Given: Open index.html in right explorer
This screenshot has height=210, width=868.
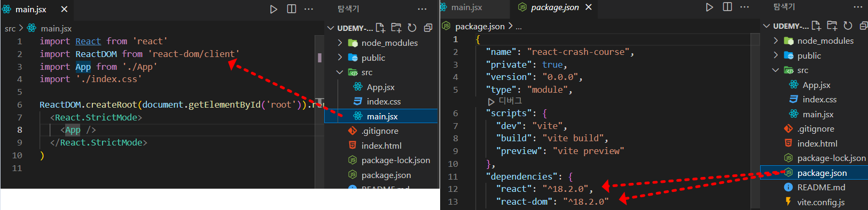Looking at the screenshot, I should pyautogui.click(x=814, y=143).
